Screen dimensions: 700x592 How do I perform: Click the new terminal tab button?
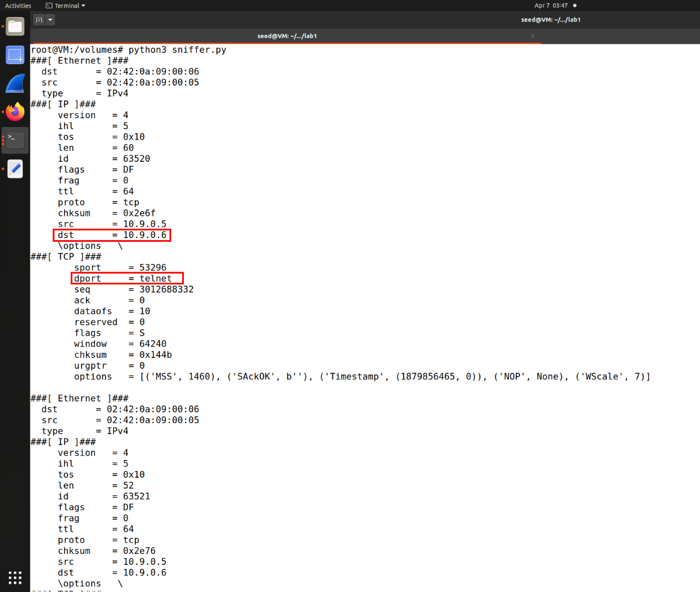coord(39,20)
